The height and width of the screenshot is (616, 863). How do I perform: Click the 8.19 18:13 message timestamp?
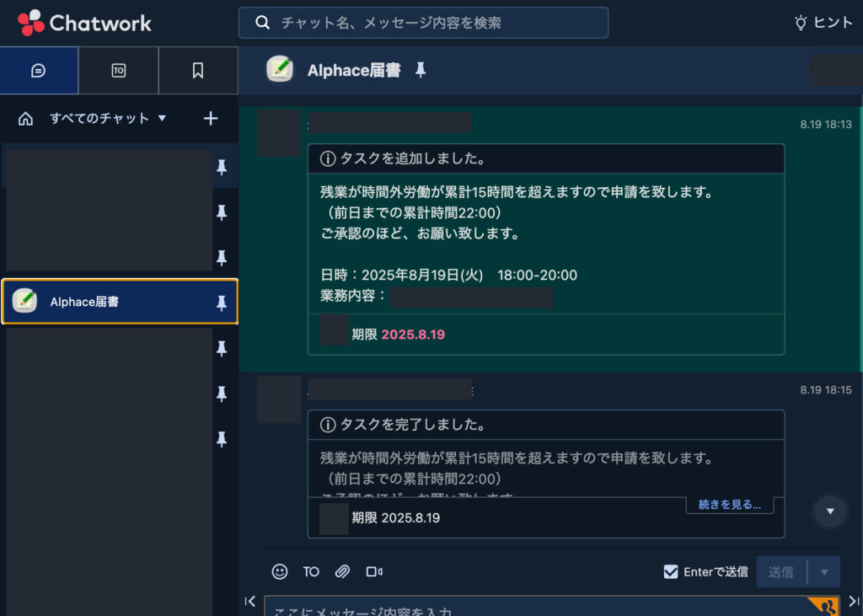pos(826,125)
